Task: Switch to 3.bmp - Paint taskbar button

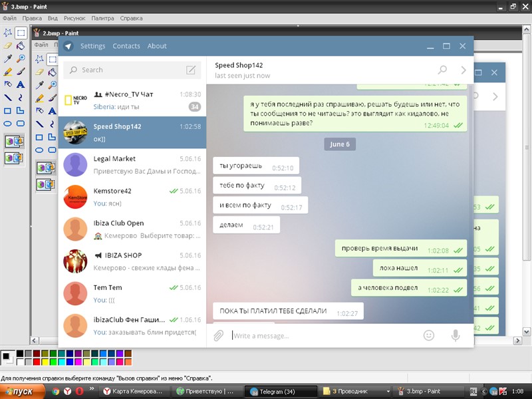Action: click(430, 392)
